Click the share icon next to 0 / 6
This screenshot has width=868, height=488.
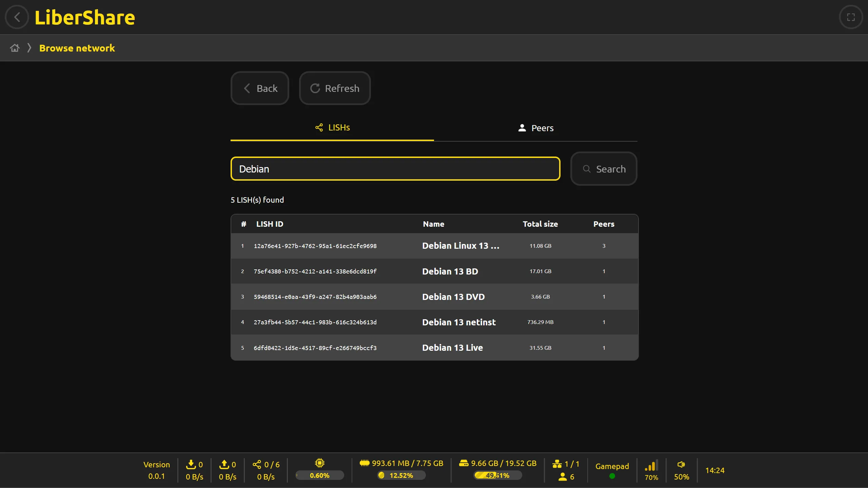257,464
